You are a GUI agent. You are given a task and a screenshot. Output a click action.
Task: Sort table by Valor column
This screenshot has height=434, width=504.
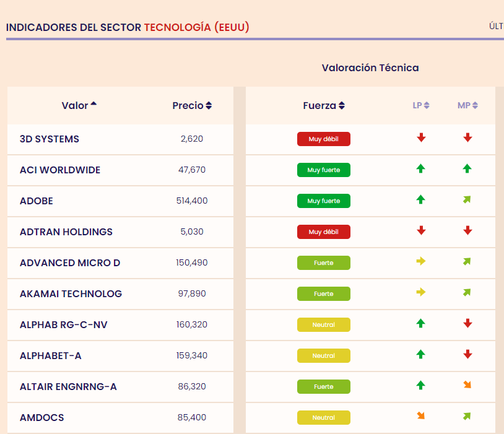tap(79, 105)
